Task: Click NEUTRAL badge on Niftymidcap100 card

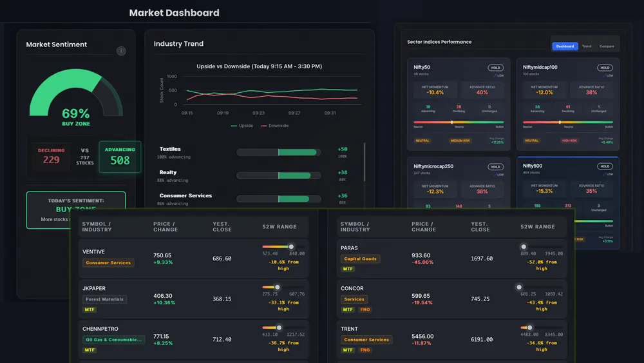Action: click(x=531, y=141)
